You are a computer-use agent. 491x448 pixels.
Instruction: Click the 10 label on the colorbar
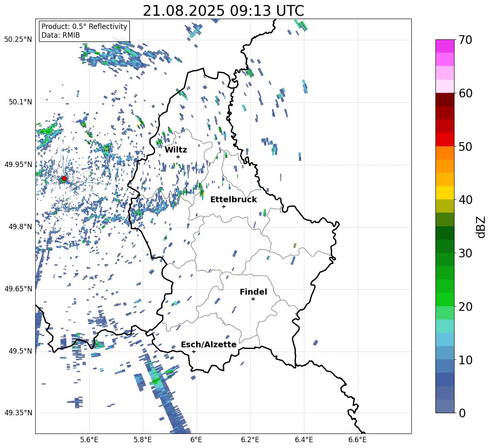tap(465, 360)
